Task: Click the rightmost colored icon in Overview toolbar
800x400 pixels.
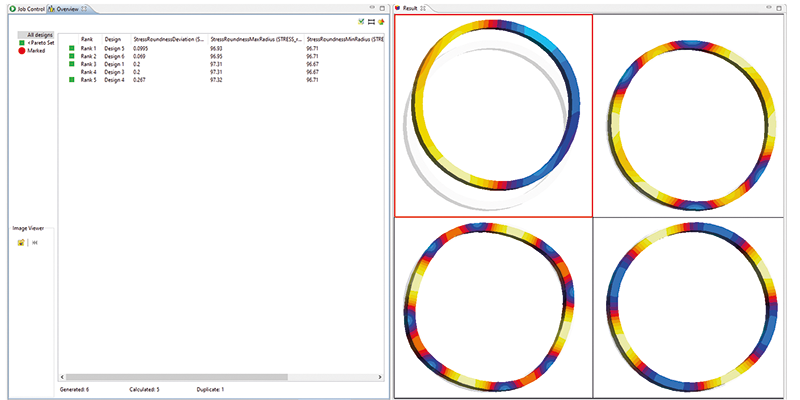Action: pyautogui.click(x=381, y=22)
